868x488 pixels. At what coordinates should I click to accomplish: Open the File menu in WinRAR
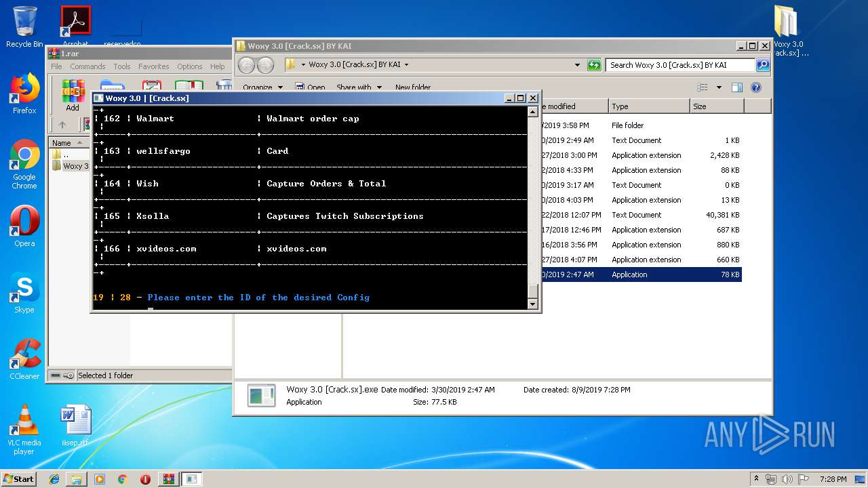(56, 66)
